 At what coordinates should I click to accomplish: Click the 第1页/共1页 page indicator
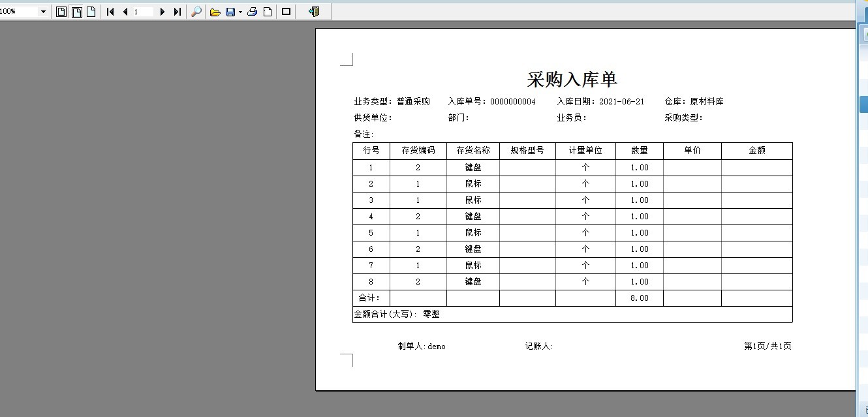[767, 347]
